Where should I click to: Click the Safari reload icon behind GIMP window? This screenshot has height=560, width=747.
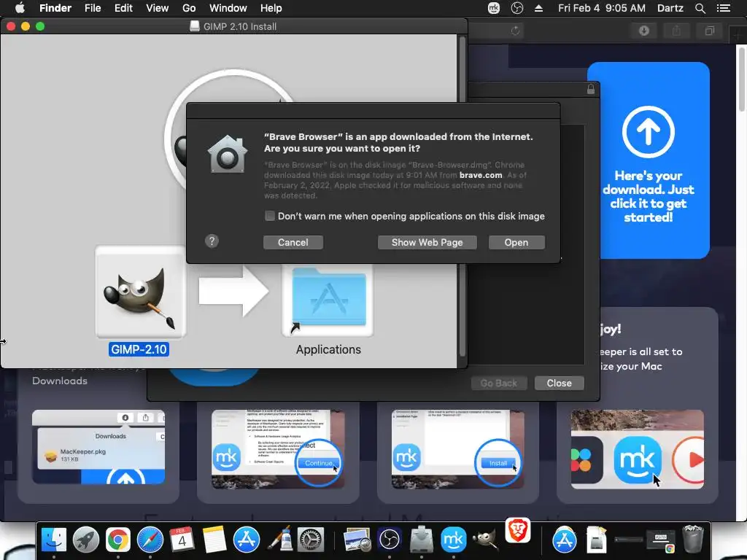point(515,31)
